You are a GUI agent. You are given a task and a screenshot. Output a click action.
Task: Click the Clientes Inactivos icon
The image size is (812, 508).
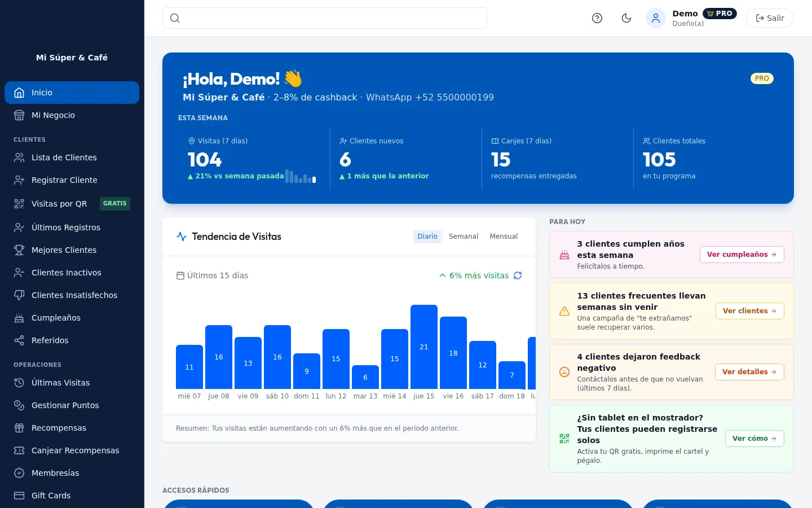point(19,273)
